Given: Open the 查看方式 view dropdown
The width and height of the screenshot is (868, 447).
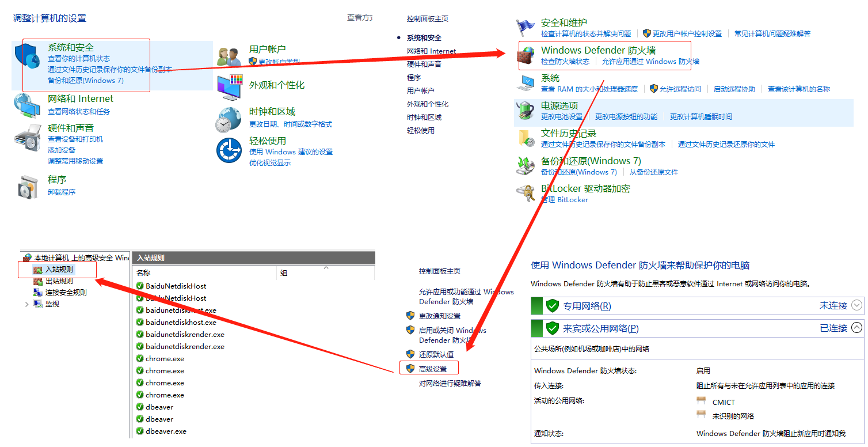Looking at the screenshot, I should [360, 18].
